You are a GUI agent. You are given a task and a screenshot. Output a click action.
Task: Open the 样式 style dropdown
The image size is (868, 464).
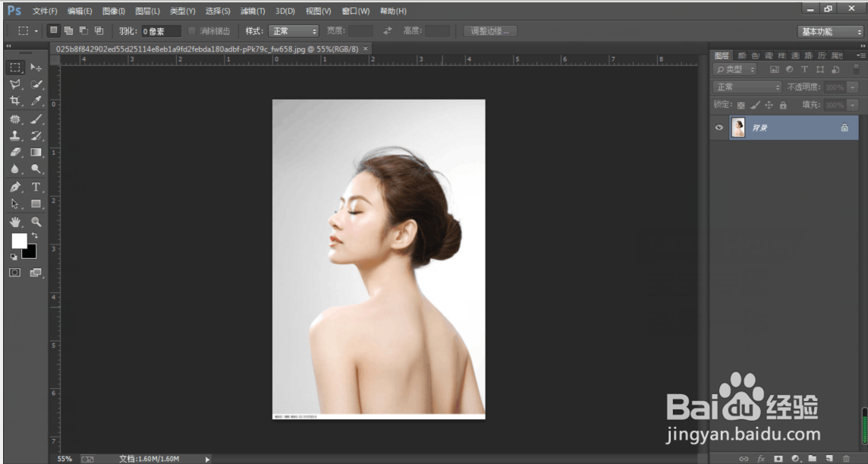pyautogui.click(x=294, y=31)
